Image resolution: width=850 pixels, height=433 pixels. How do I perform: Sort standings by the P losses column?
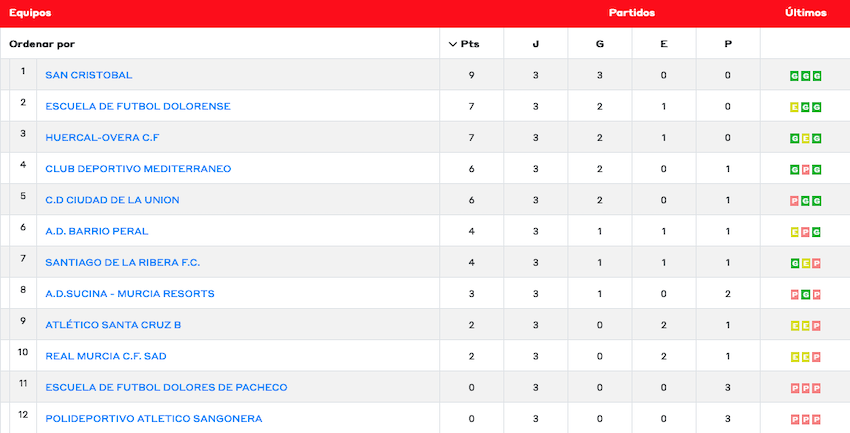tap(727, 44)
